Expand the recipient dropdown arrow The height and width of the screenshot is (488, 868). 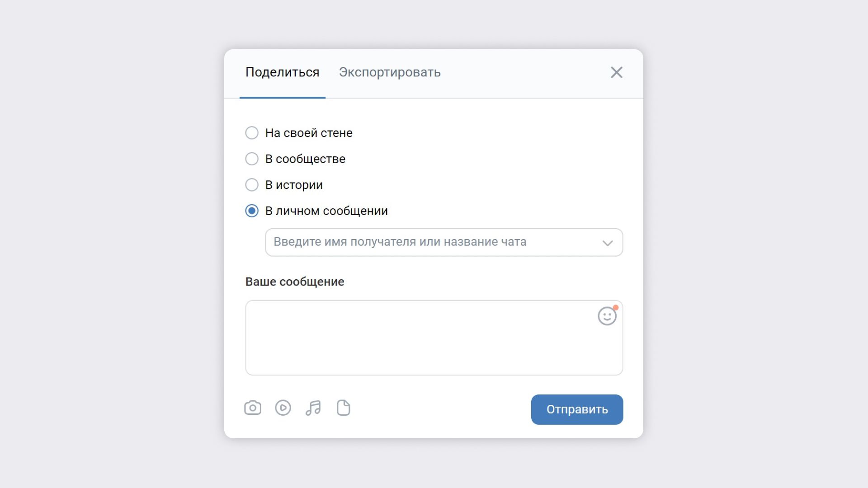point(608,243)
